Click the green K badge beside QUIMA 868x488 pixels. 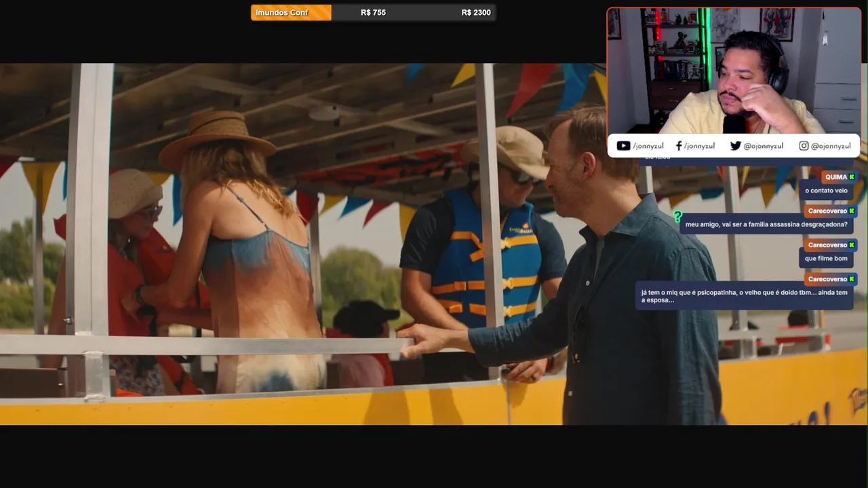pos(852,177)
